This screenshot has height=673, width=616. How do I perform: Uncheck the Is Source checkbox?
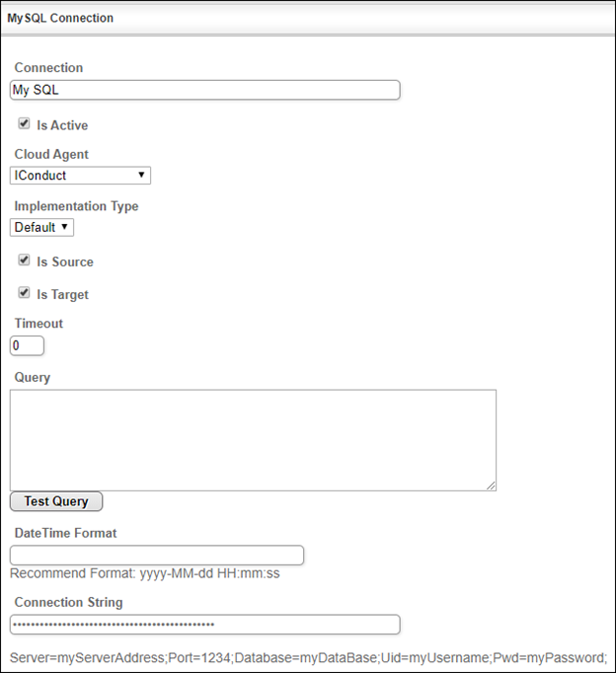pos(24,261)
